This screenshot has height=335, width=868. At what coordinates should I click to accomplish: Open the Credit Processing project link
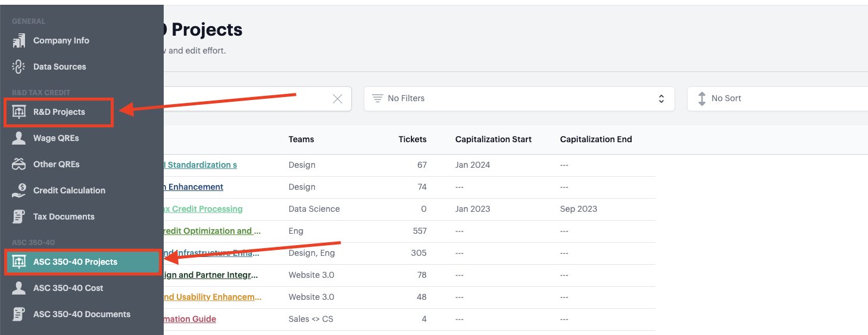pyautogui.click(x=204, y=209)
